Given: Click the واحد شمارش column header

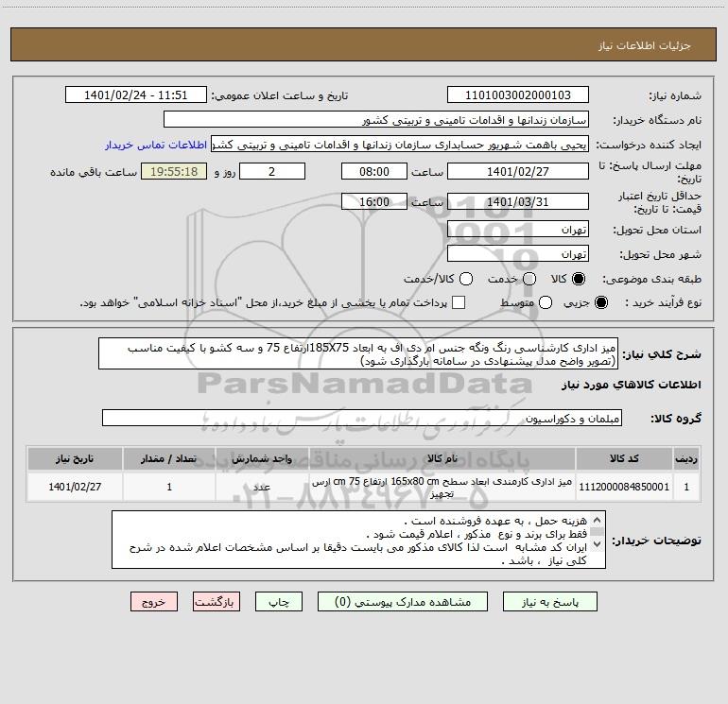Looking at the screenshot, I should click(262, 458).
